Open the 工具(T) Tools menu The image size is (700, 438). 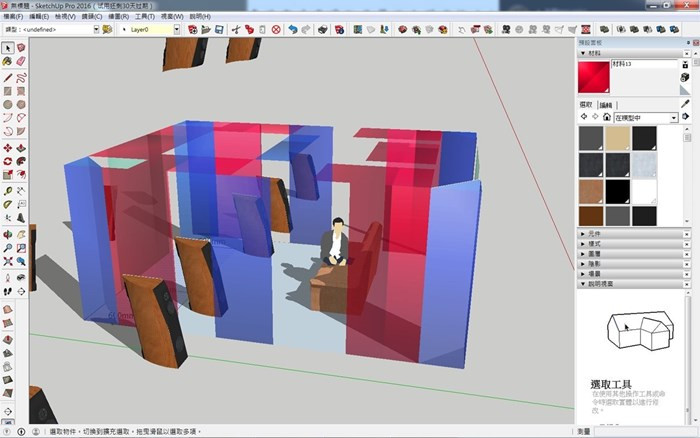tap(144, 17)
